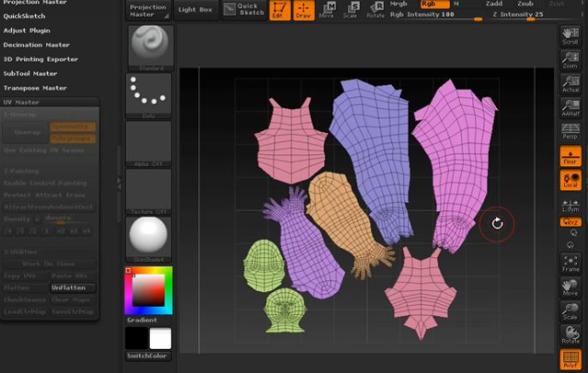Viewport: 588px width, 373px height.
Task: Expand the Decimation Master section
Action: [37, 45]
